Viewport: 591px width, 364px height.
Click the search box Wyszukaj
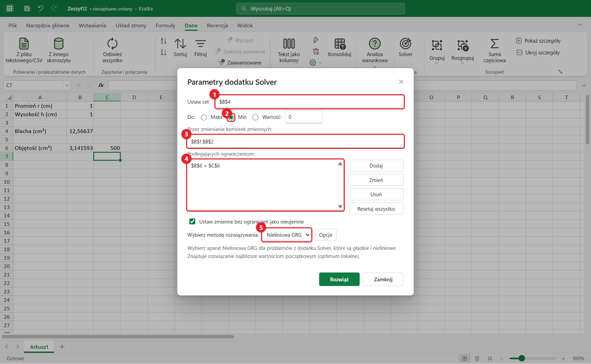(320, 8)
